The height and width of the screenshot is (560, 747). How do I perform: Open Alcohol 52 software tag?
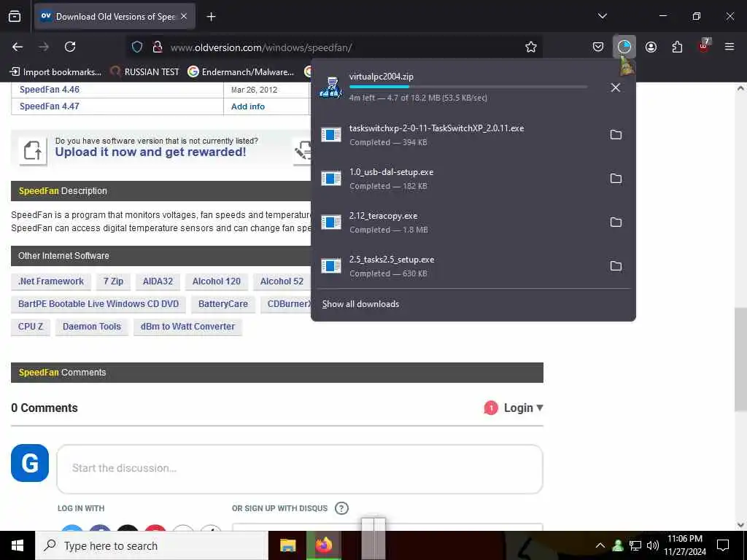(x=282, y=281)
